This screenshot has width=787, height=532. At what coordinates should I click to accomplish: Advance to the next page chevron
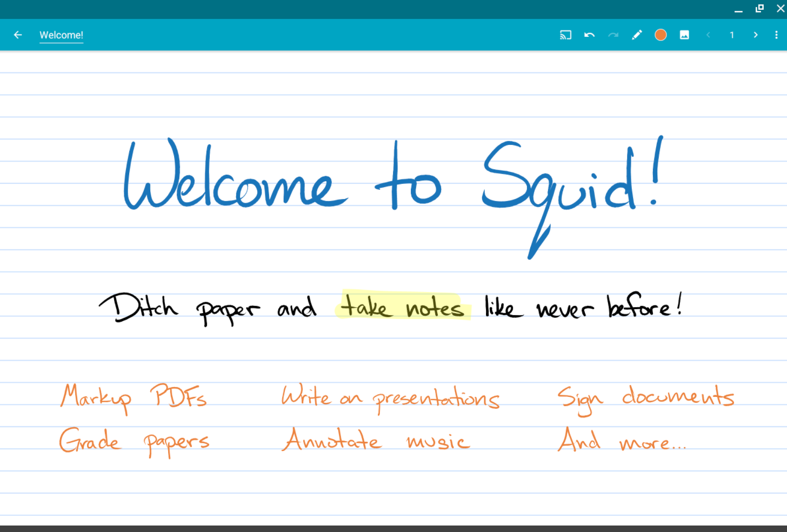click(x=755, y=35)
